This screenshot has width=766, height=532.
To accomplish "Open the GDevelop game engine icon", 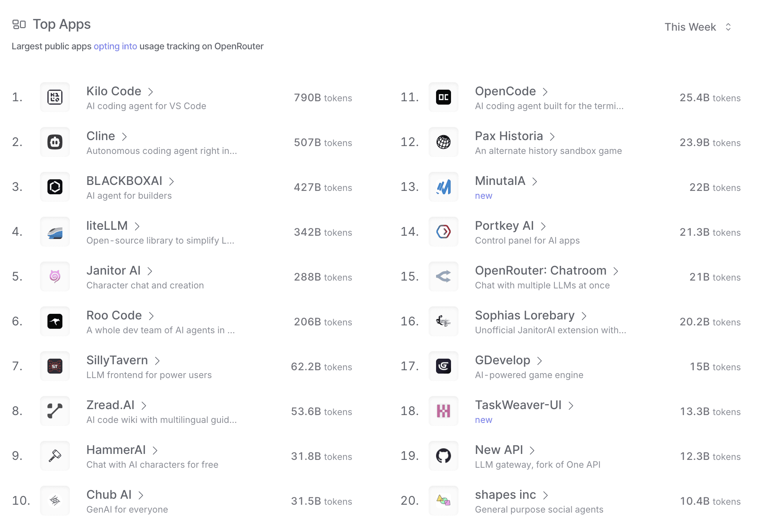I will pos(443,366).
